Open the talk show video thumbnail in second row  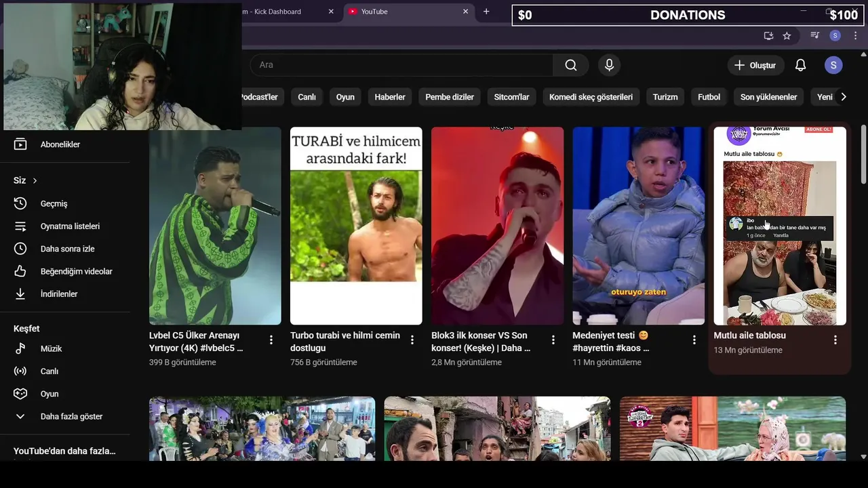[732, 428]
